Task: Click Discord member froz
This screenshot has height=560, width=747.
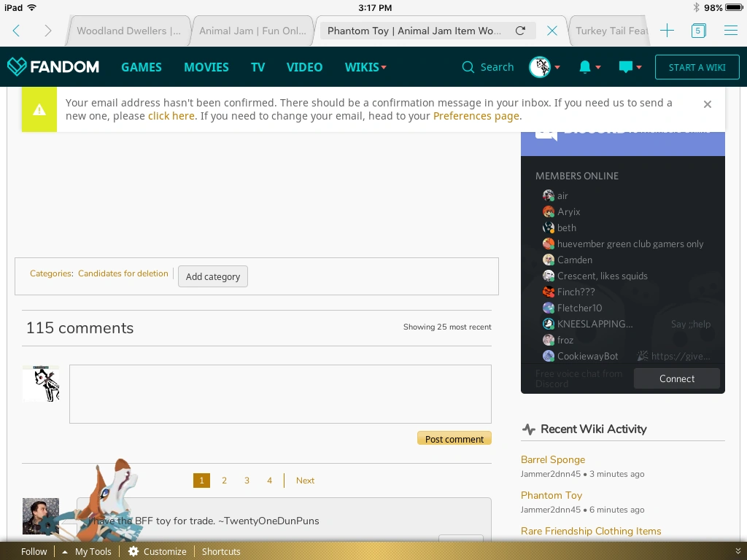Action: (558, 340)
